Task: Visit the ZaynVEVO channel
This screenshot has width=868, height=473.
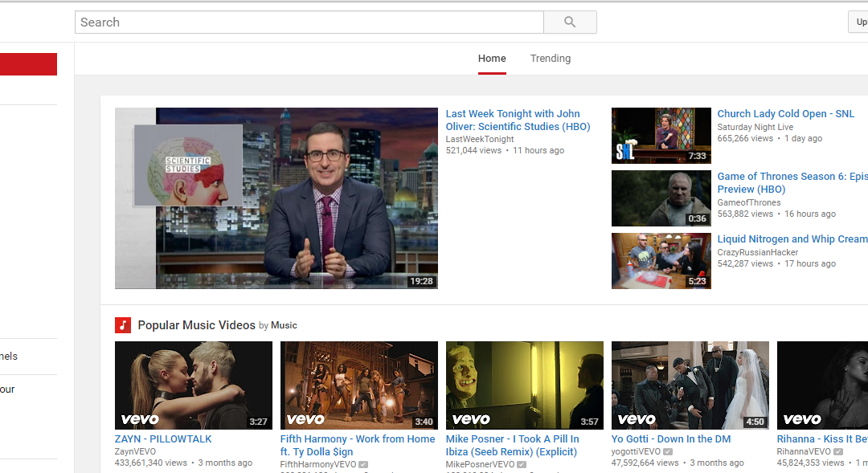Action: [135, 451]
